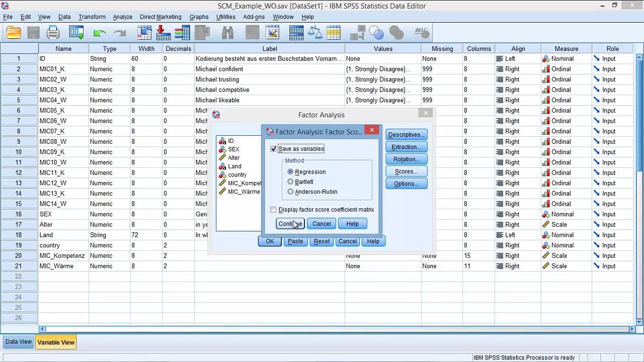Click the Insert variable toolbar icon

(x=272, y=33)
